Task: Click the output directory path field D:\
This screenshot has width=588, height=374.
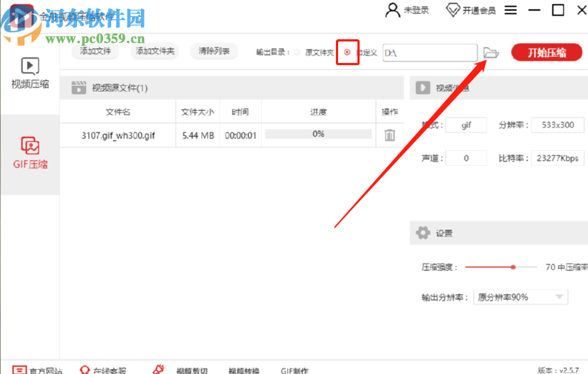Action: [430, 53]
